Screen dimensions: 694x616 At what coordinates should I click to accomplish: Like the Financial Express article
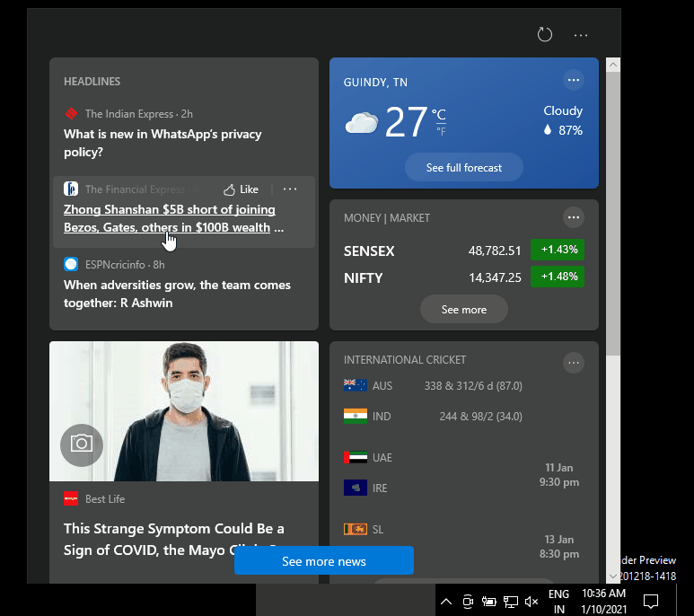point(241,189)
